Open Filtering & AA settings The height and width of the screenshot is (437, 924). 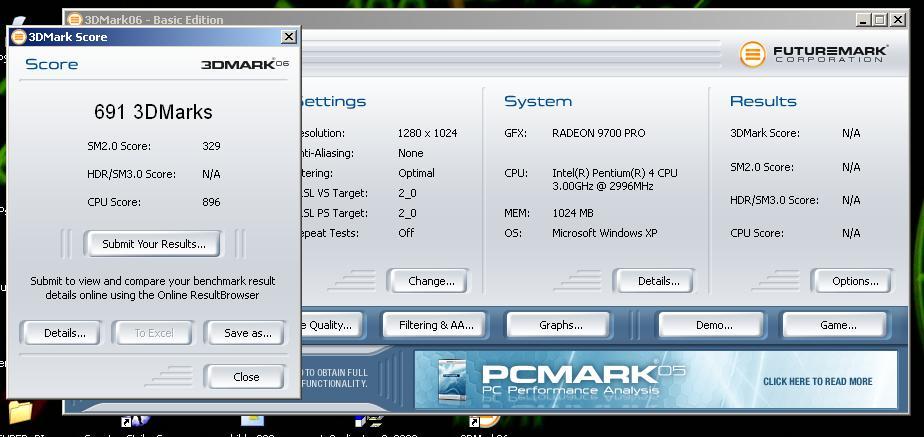pos(435,325)
